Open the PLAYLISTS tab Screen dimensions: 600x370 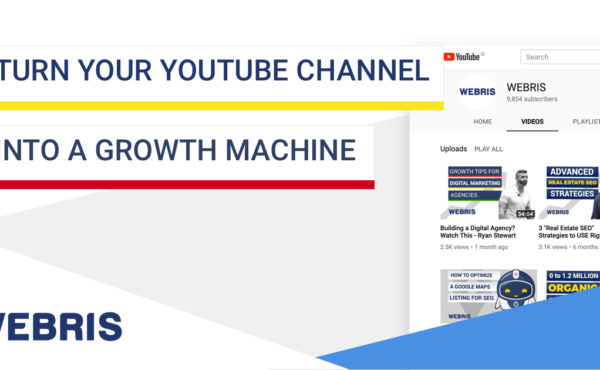tap(586, 121)
